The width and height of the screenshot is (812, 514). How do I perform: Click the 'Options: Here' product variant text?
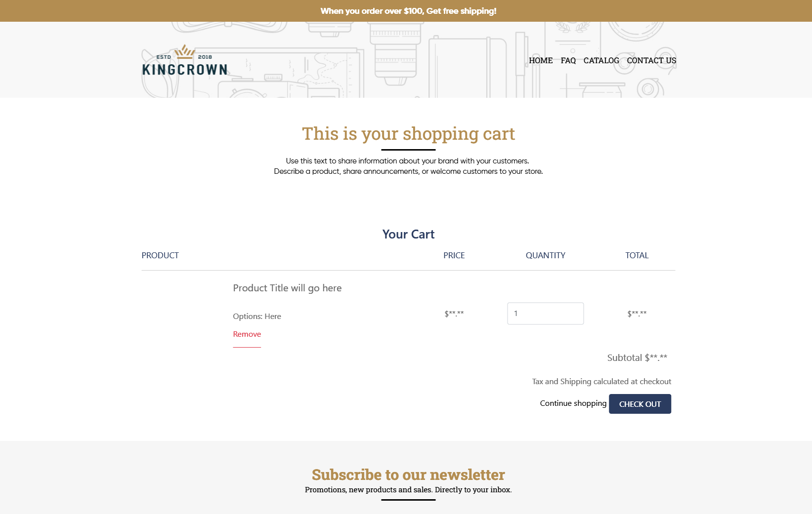[x=257, y=316]
